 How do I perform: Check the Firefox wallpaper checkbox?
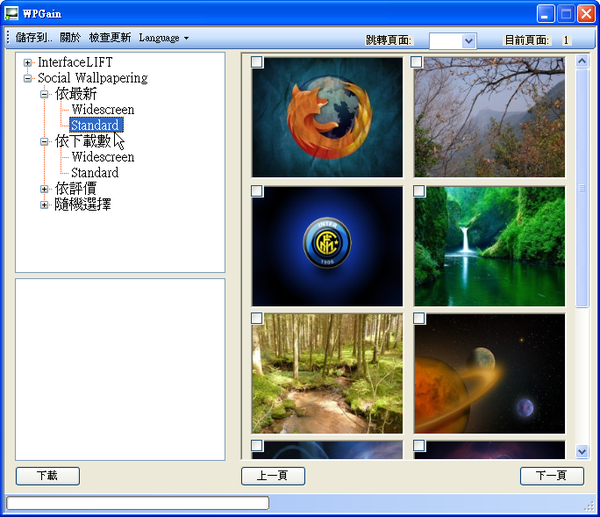(x=257, y=62)
